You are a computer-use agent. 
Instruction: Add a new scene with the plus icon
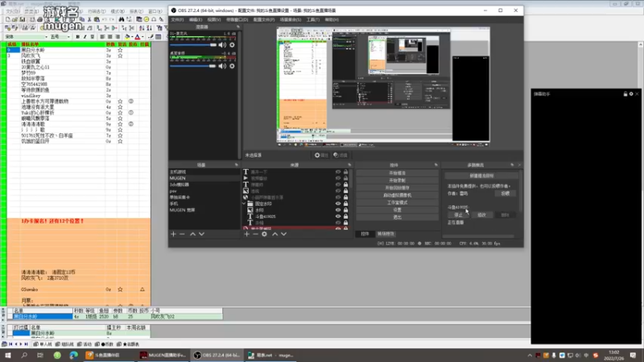(x=173, y=234)
